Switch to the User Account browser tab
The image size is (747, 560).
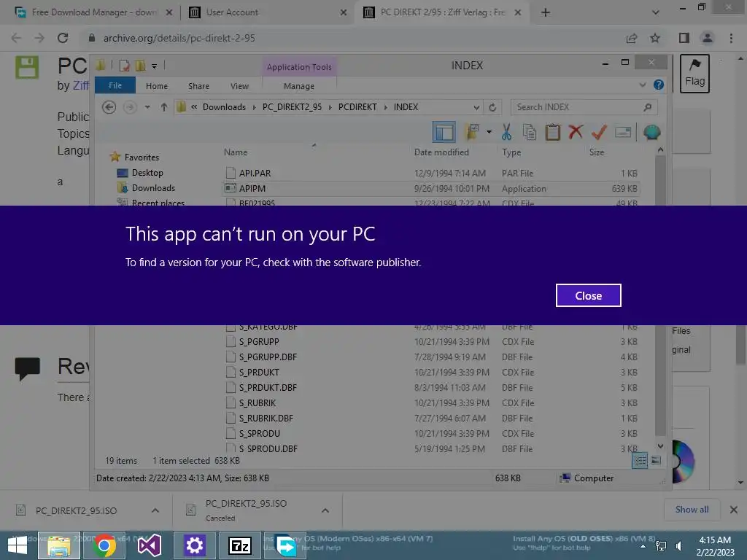[x=268, y=12]
